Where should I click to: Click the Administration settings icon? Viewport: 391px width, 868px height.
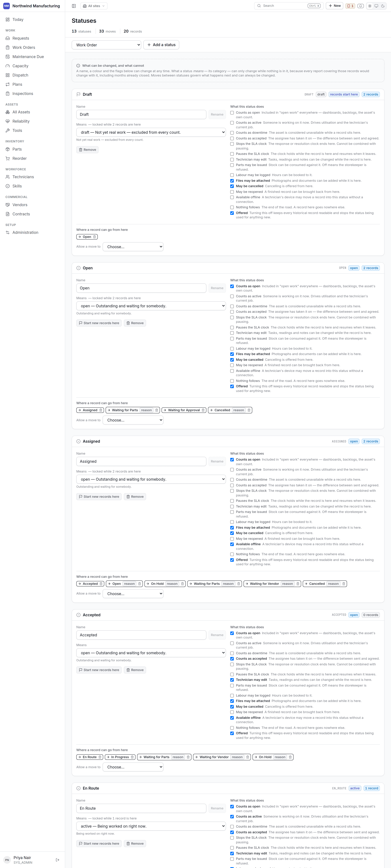pos(8,232)
